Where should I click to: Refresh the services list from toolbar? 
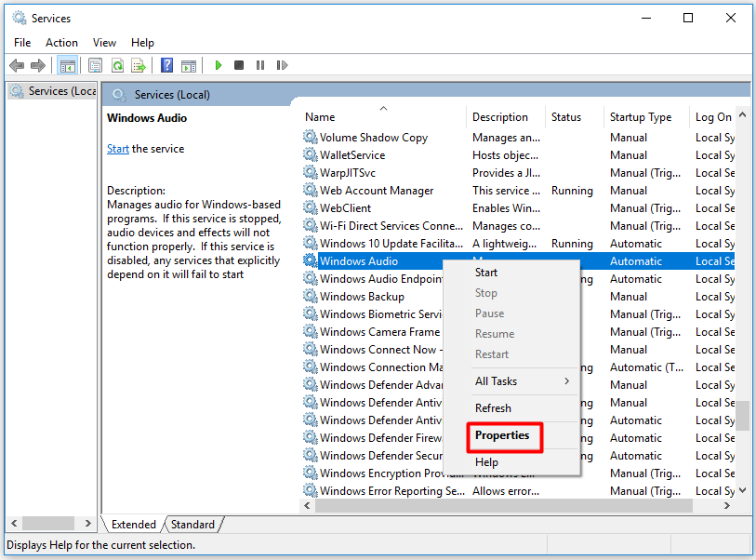(x=117, y=65)
